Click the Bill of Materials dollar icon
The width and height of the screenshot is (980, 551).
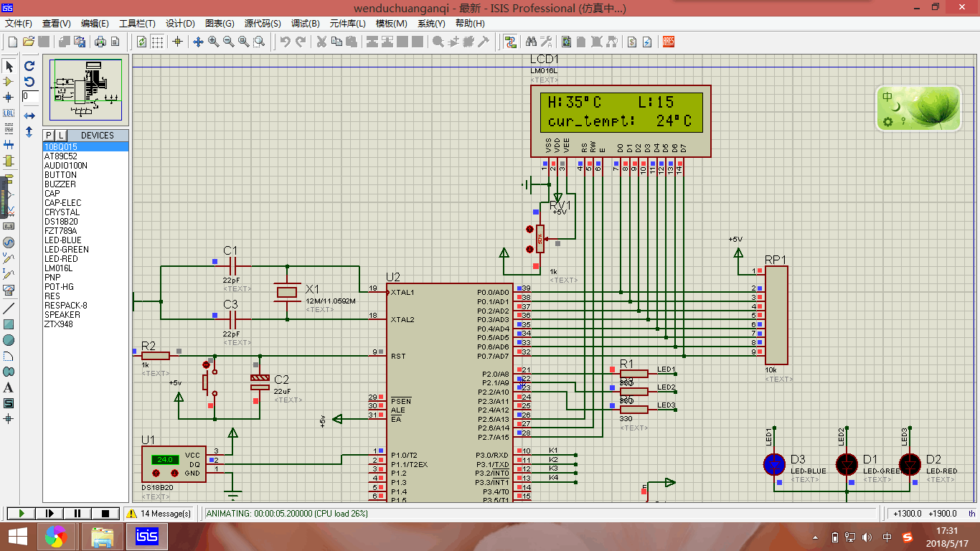pos(632,42)
